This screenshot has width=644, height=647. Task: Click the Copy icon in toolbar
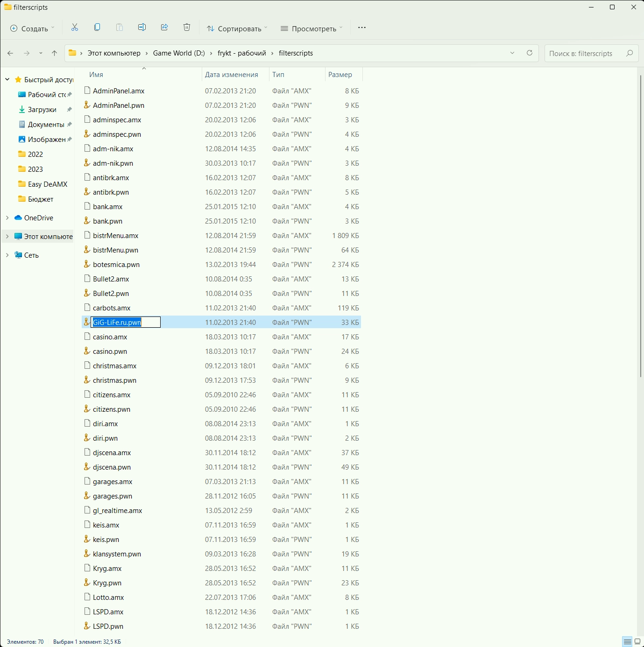click(97, 28)
